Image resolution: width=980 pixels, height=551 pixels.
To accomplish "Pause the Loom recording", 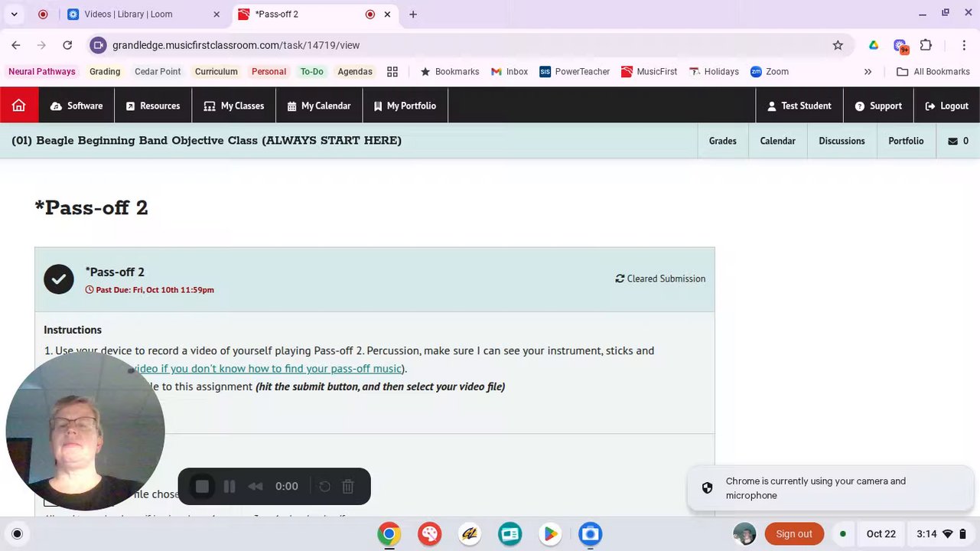I will coord(229,486).
